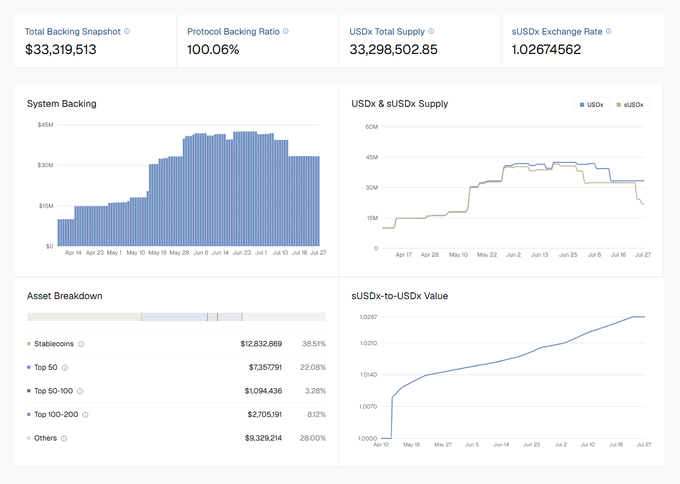Toggle USDx series in supply chart legend
Screen dimensions: 680x484
coord(592,105)
